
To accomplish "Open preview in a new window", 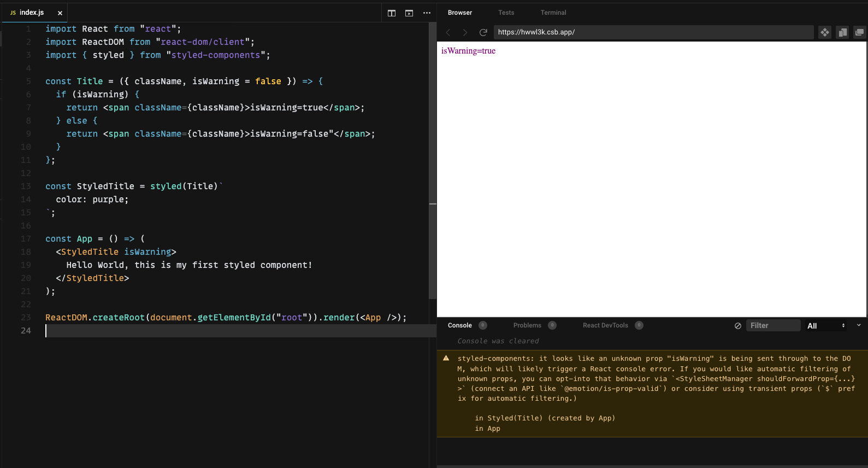I will (859, 33).
